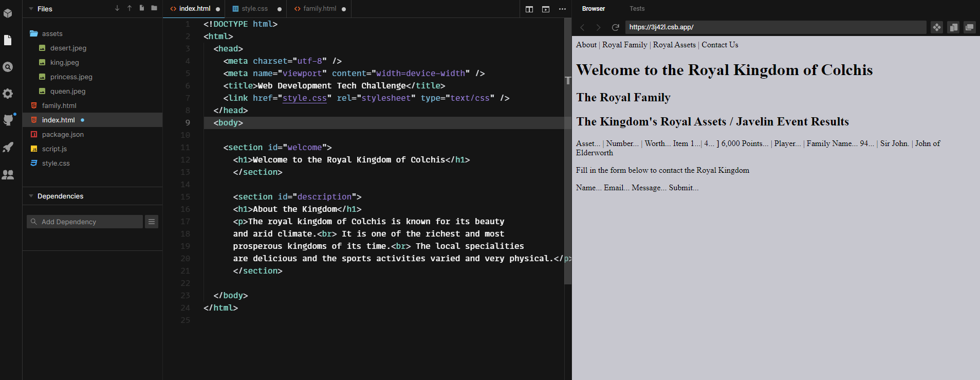Toggle split editor layout icon
980x380 pixels.
click(529, 9)
